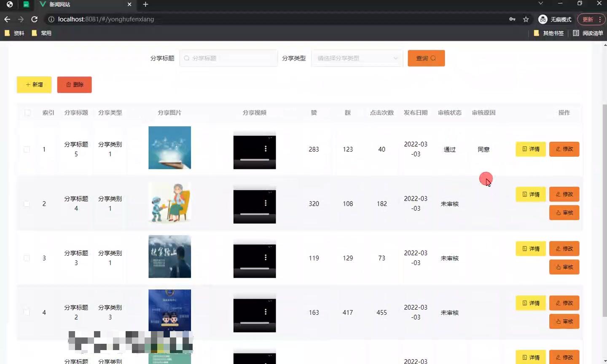
Task: Click 详情 details button for row 1
Action: pos(531,149)
